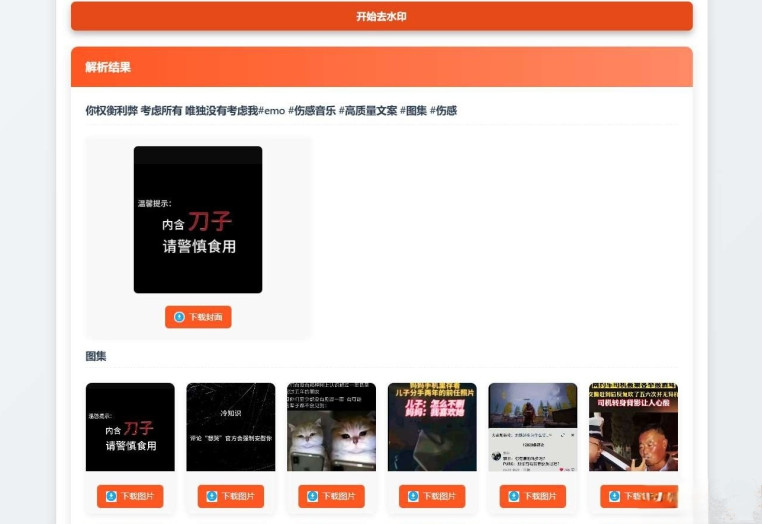Open the two cats gallery thumbnail
The width and height of the screenshot is (762, 524).
(x=331, y=427)
